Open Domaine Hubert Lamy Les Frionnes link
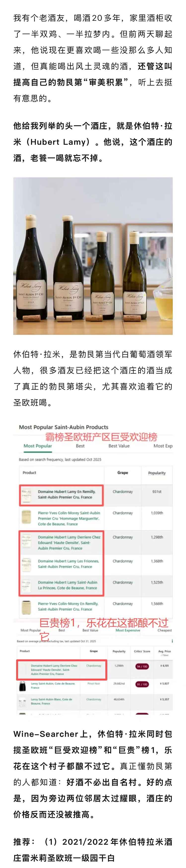186x868 pixels. tap(68, 564)
